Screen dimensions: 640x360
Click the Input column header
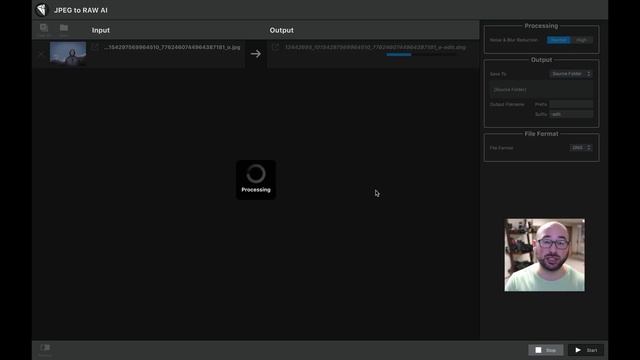[x=100, y=30]
